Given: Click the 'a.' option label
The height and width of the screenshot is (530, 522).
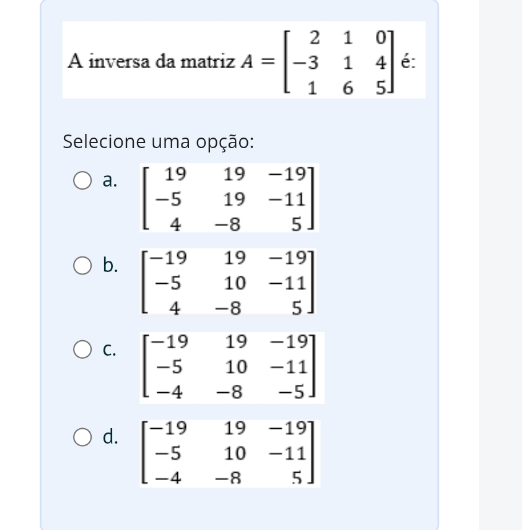Looking at the screenshot, I should (x=110, y=180).
